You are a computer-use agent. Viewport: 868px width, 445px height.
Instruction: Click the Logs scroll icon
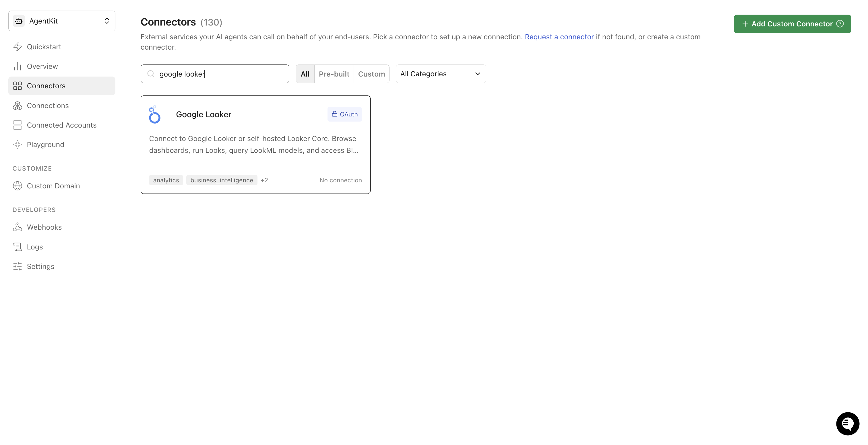tap(18, 247)
